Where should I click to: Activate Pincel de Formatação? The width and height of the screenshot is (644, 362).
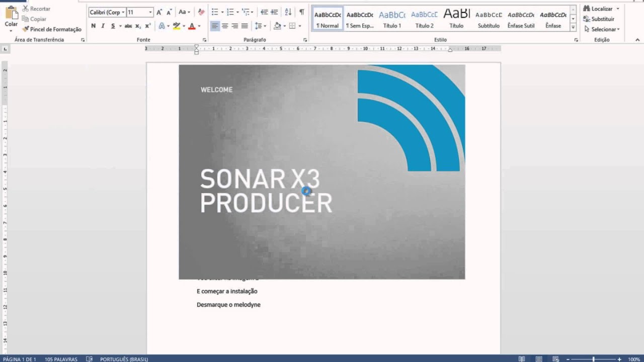coord(52,29)
